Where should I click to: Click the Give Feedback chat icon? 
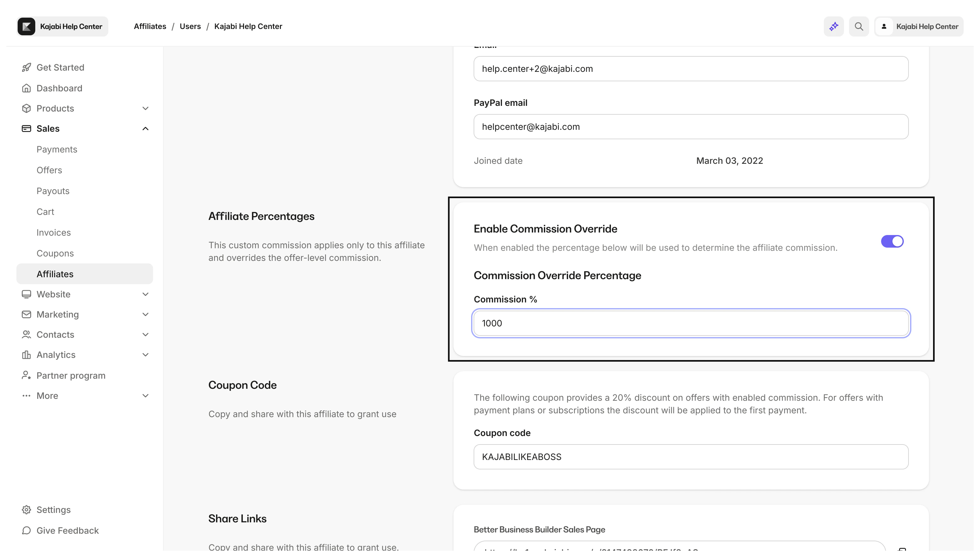26,531
